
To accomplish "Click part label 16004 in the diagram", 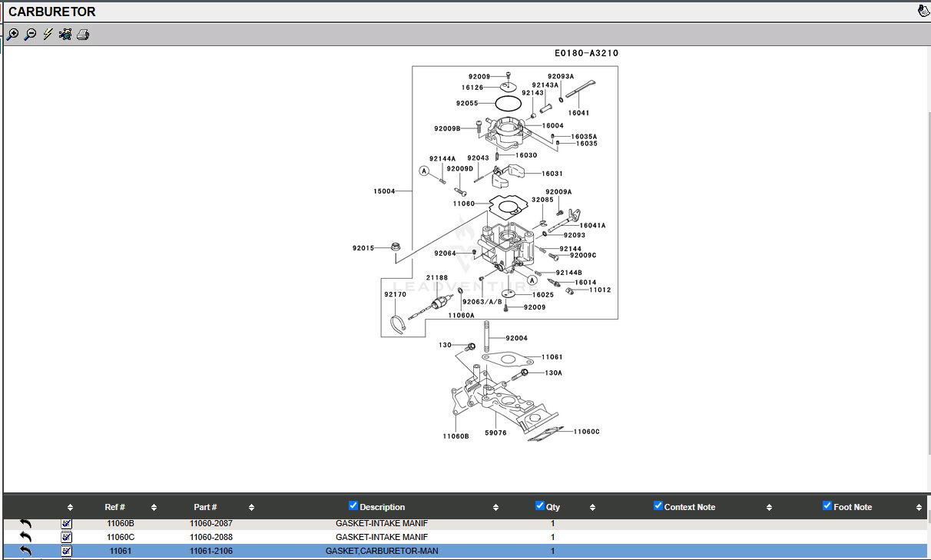I will (552, 126).
